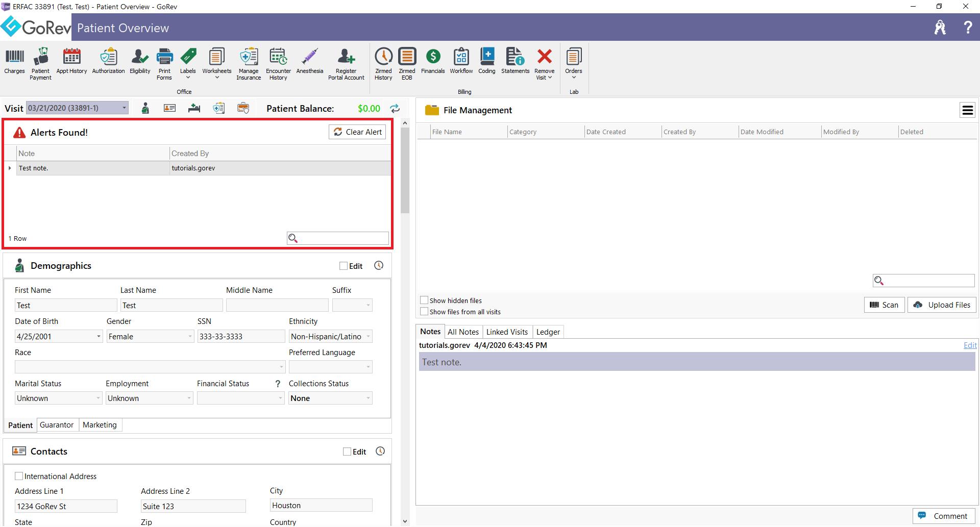Jump to demographics via the person icon beside Visit
This screenshot has height=527, width=980.
tap(145, 108)
